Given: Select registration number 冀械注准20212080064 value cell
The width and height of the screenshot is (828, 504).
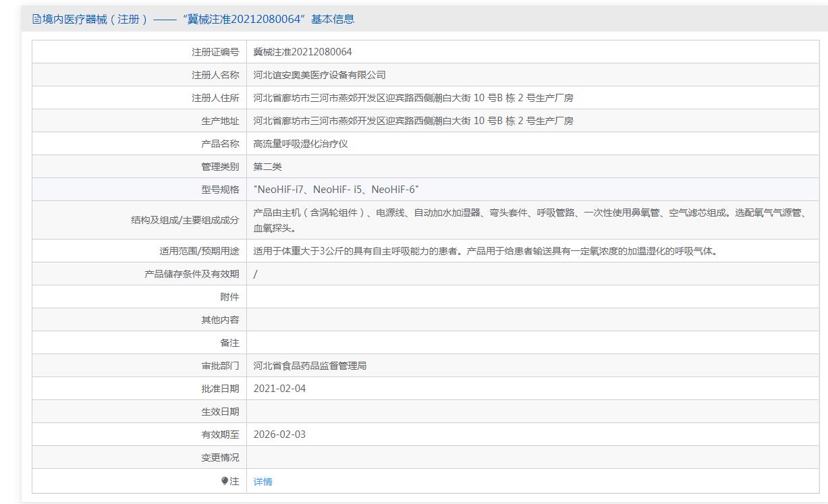Looking at the screenshot, I should pos(302,52).
